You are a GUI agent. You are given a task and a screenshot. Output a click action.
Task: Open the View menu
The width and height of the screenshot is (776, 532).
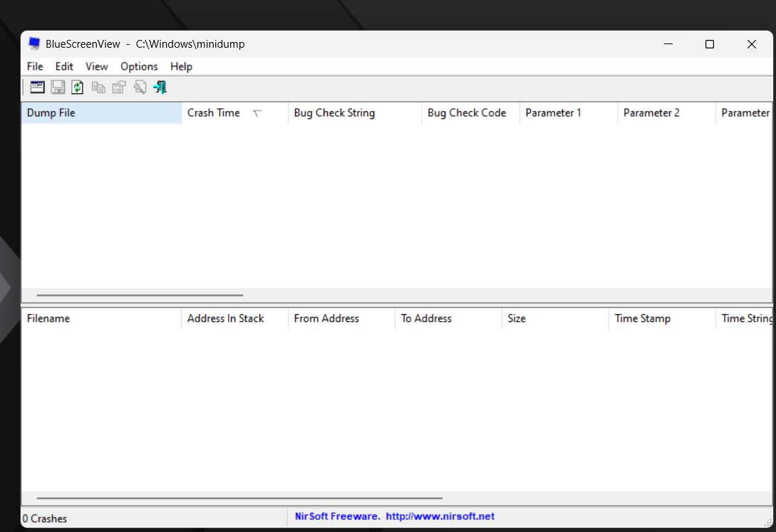96,66
